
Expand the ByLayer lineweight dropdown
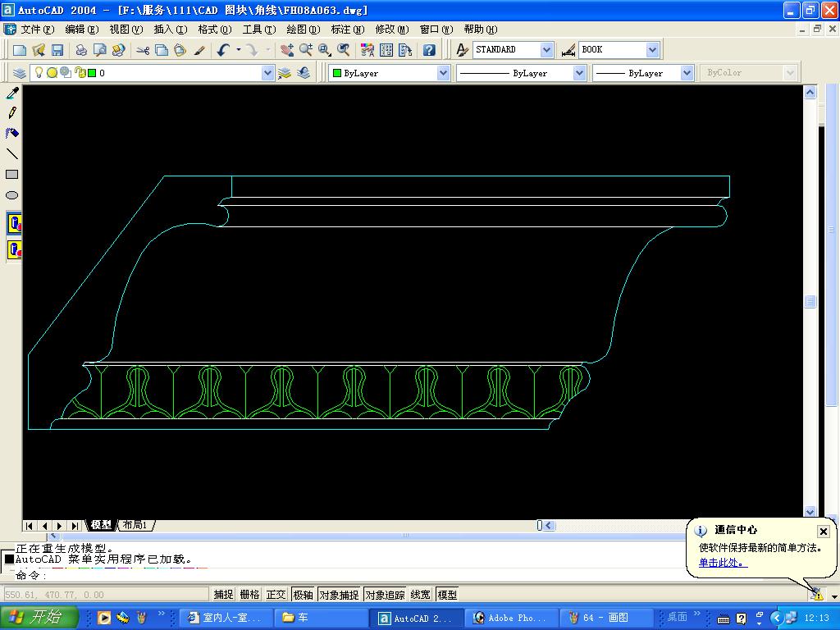click(687, 73)
